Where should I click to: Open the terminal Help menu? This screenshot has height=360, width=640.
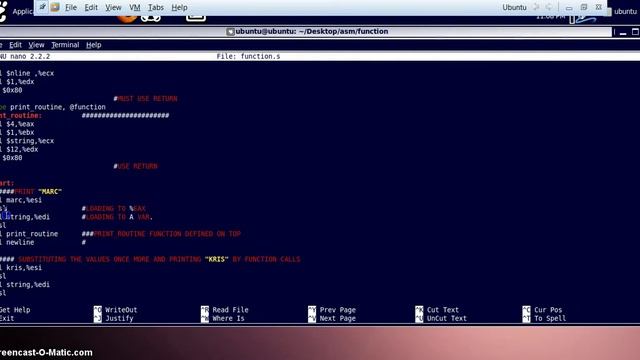(x=93, y=45)
